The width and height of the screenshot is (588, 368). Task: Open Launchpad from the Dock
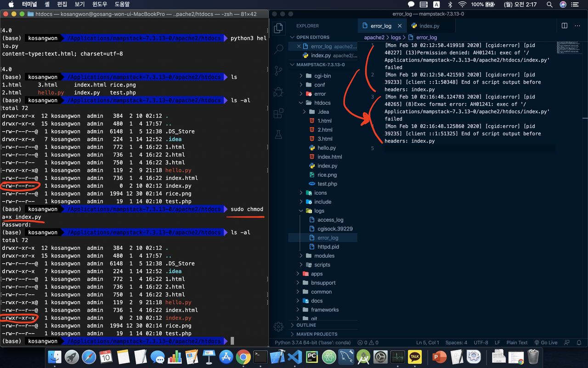(72, 357)
